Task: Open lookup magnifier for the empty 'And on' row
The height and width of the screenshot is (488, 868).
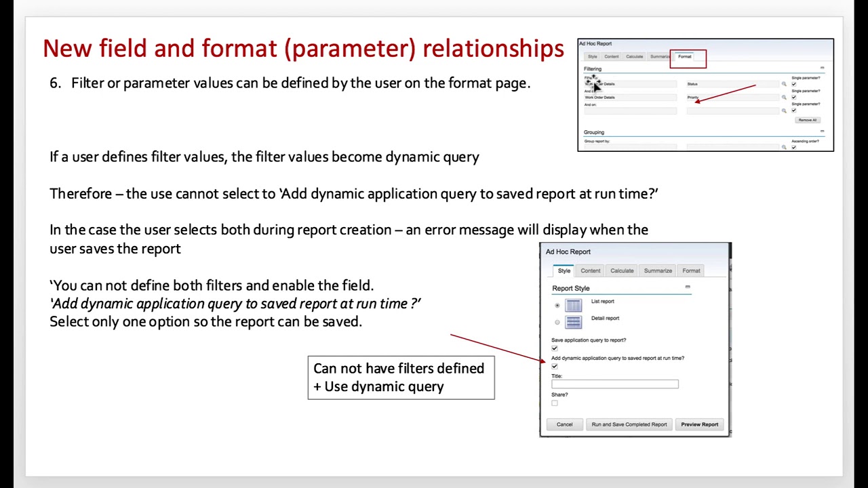Action: pyautogui.click(x=784, y=110)
